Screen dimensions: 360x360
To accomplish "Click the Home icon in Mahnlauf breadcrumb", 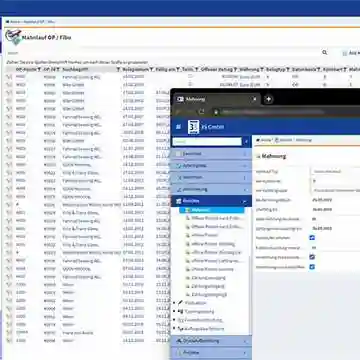I will click(7, 22).
